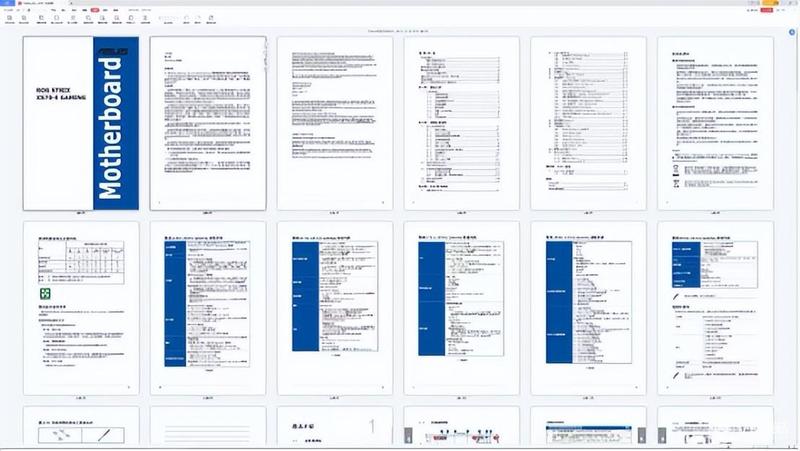Select the text page thumbnail right after the cover
Image resolution: width=800 pixels, height=451 pixels.
click(x=208, y=123)
